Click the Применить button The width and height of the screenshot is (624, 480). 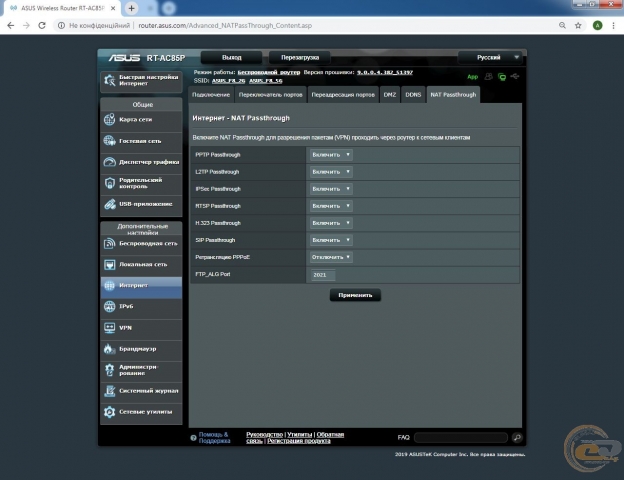click(355, 295)
